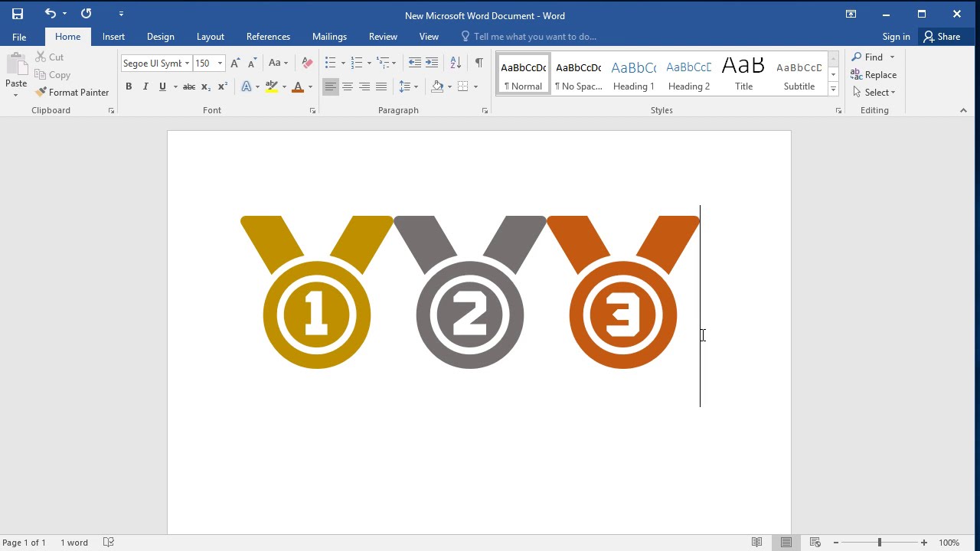Toggle italic formatting
The height and width of the screenshot is (551, 980).
(145, 87)
